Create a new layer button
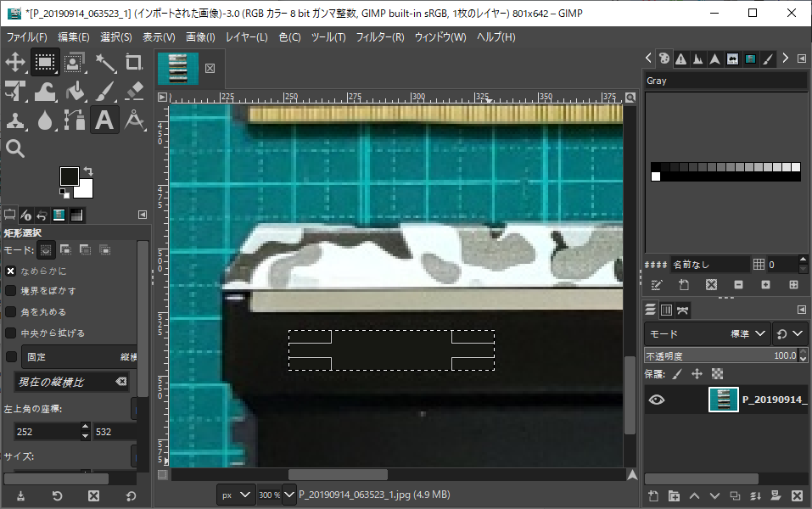The width and height of the screenshot is (812, 509). pos(653,496)
